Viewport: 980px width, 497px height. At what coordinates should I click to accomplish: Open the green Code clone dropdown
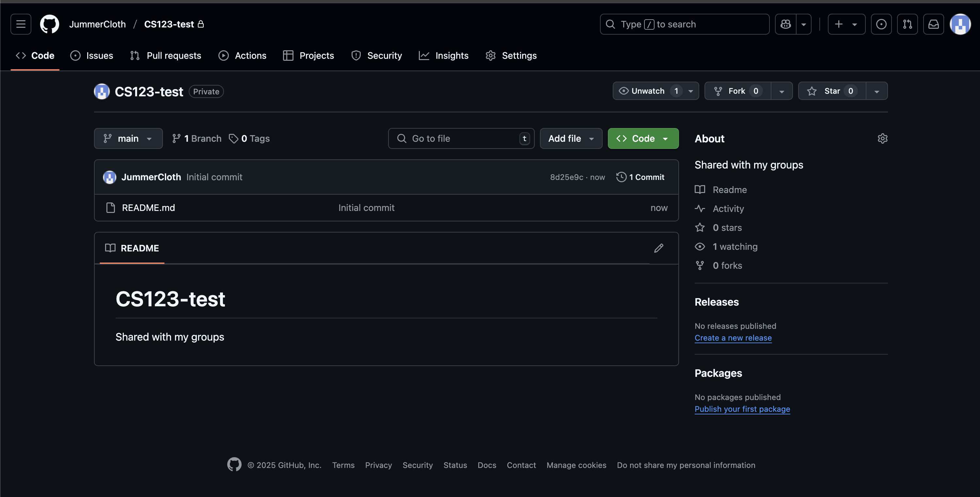643,138
